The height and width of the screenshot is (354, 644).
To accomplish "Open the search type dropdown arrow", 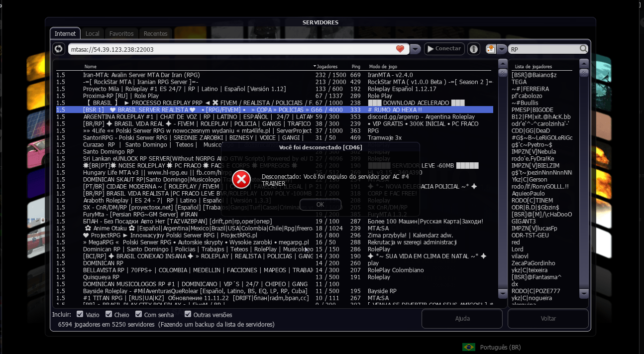I will click(x=502, y=49).
